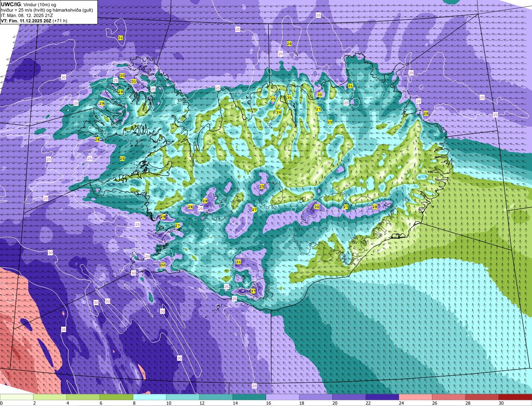Image resolution: width=532 pixels, height=406 pixels.
Task: Click the white 35 gust contour label
Action: tap(64, 329)
